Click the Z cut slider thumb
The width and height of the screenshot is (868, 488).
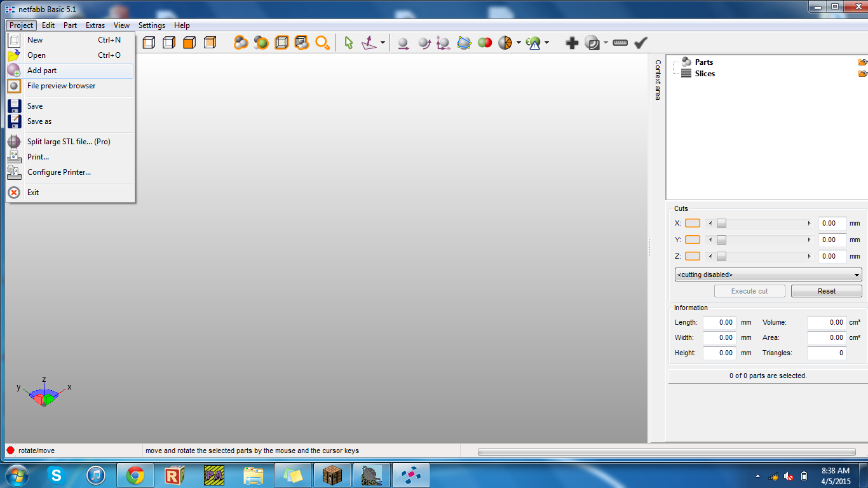point(721,257)
